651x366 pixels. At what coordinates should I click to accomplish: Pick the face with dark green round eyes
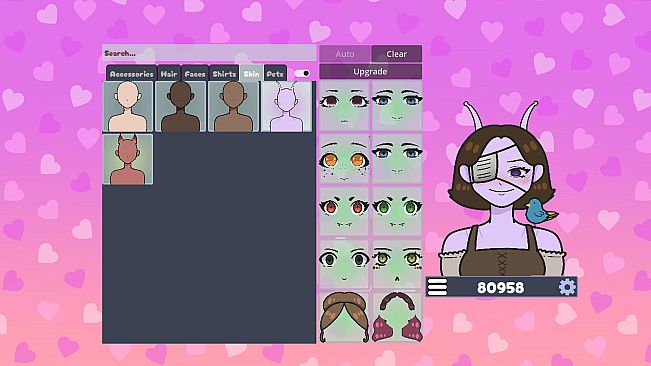(x=344, y=264)
